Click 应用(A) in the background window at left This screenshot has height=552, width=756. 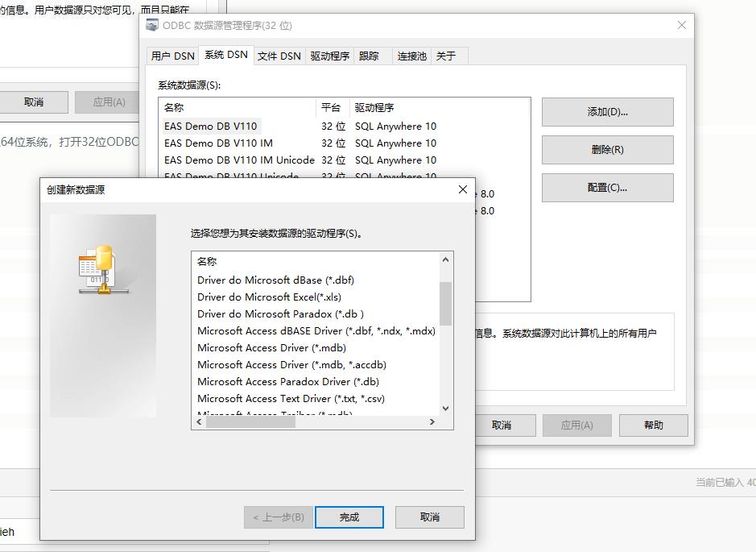pos(109,102)
